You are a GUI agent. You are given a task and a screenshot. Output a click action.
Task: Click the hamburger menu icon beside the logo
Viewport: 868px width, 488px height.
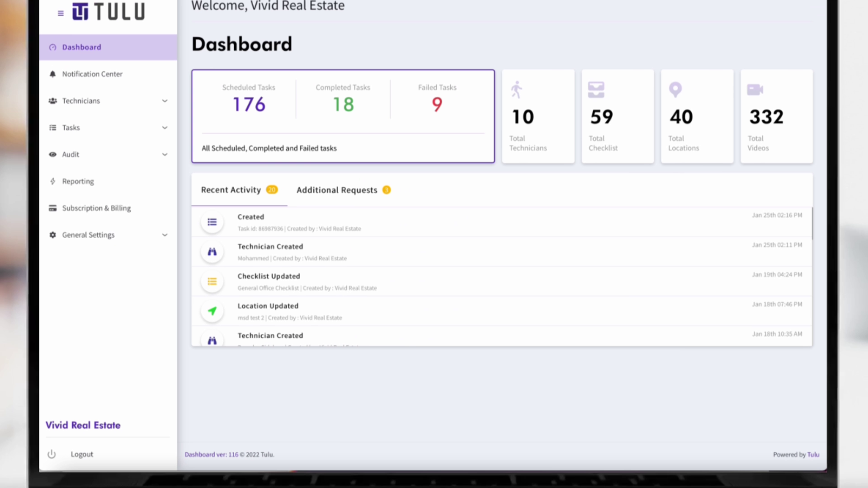coord(61,14)
